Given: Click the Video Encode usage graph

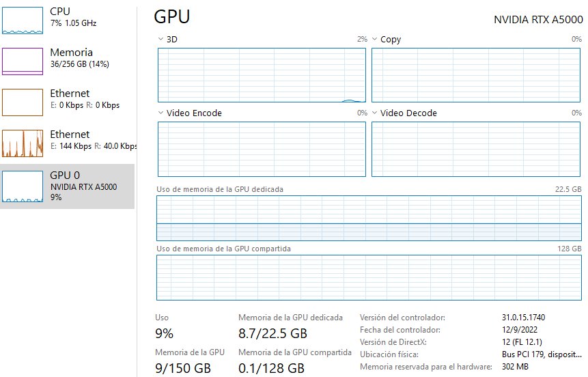Looking at the screenshot, I should click(262, 149).
